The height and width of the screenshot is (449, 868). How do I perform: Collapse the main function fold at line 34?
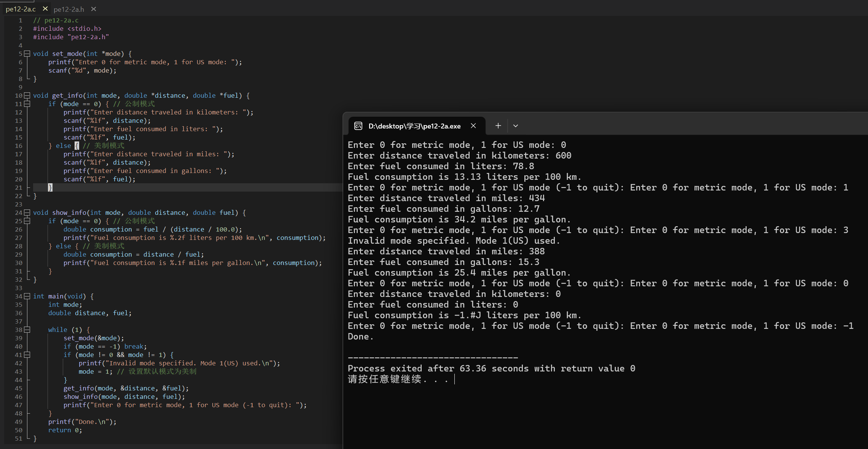tap(27, 296)
